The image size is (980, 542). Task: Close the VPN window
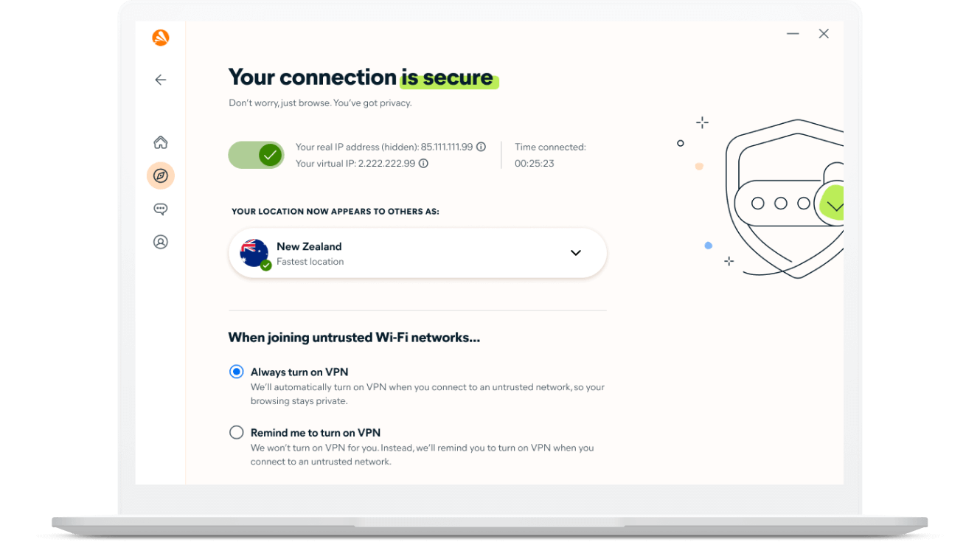tap(824, 34)
